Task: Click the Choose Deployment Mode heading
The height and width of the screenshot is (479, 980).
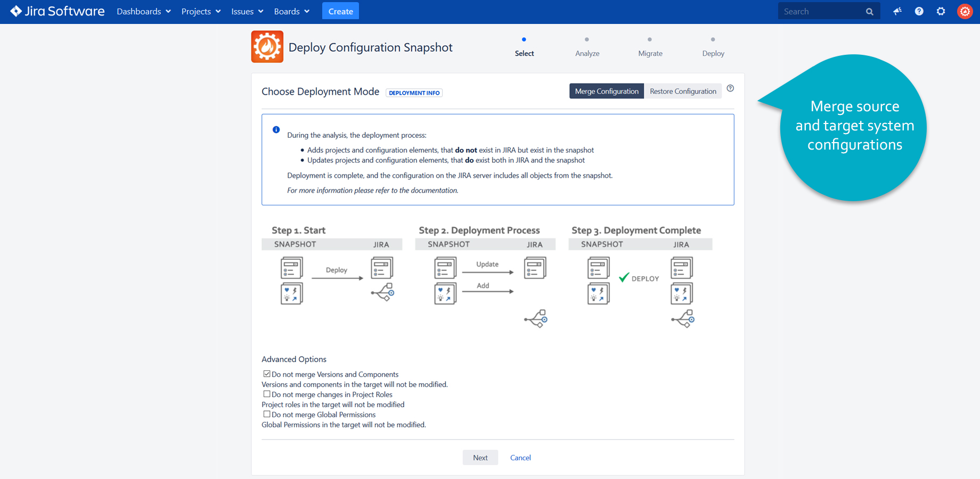Action: point(321,92)
